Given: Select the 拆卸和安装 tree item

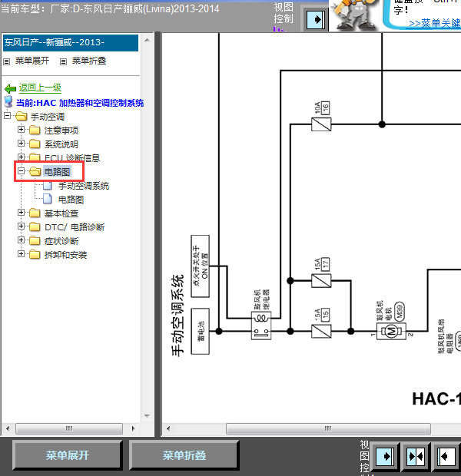Looking at the screenshot, I should coord(65,255).
